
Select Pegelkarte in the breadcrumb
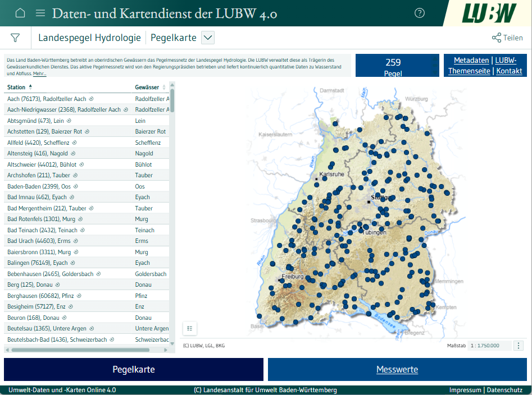(174, 38)
